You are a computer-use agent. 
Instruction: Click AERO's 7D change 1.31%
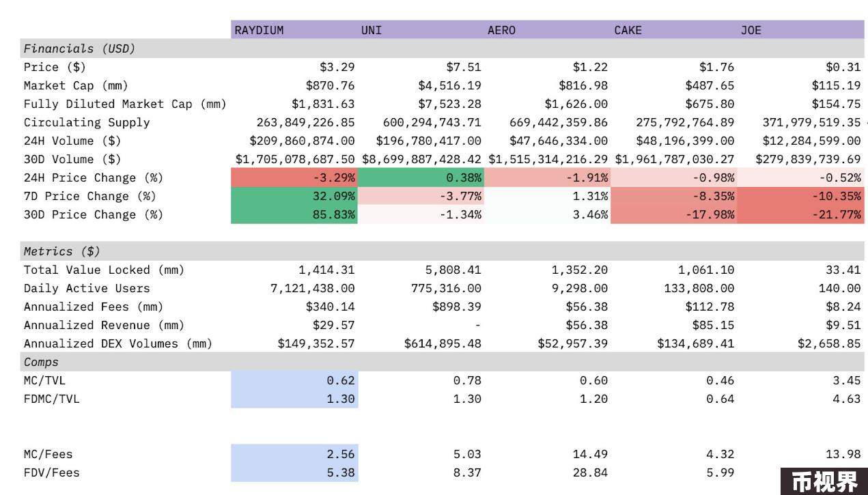(x=590, y=196)
